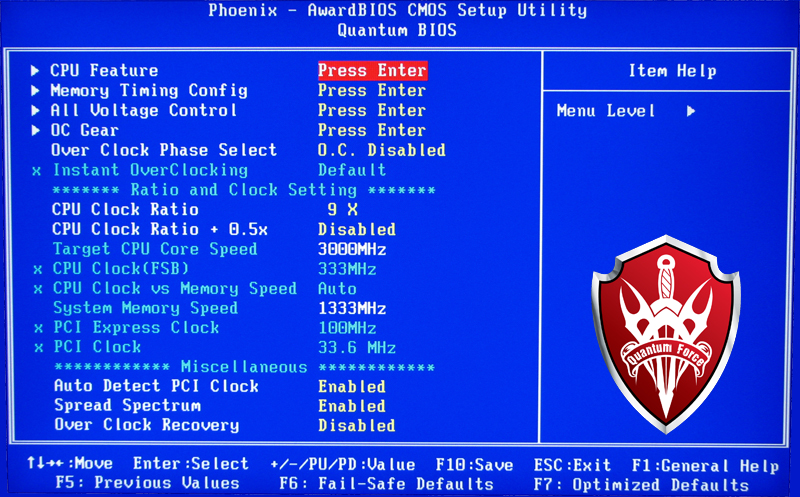Select the highlighted Press Enter for CPU Feature

click(372, 70)
